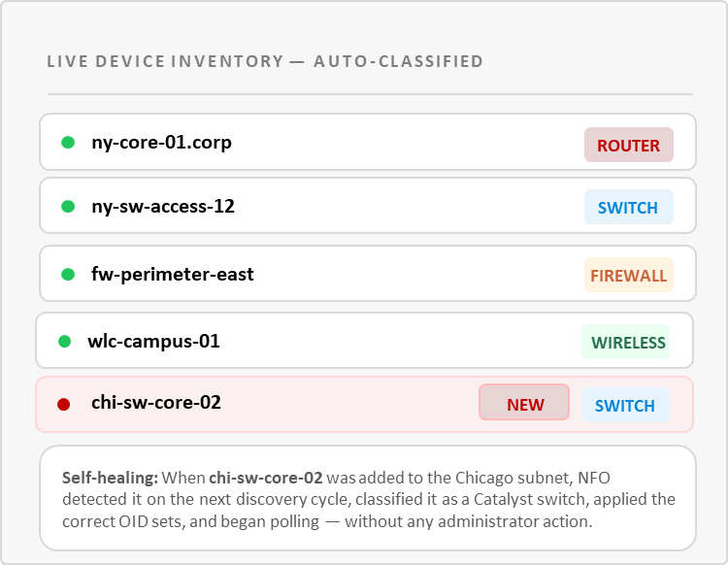728x565 pixels.
Task: Select the ROUTER classification badge
Action: pyautogui.click(x=628, y=146)
